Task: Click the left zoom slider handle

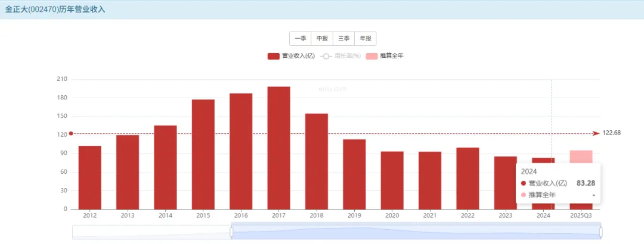Action: (231, 232)
